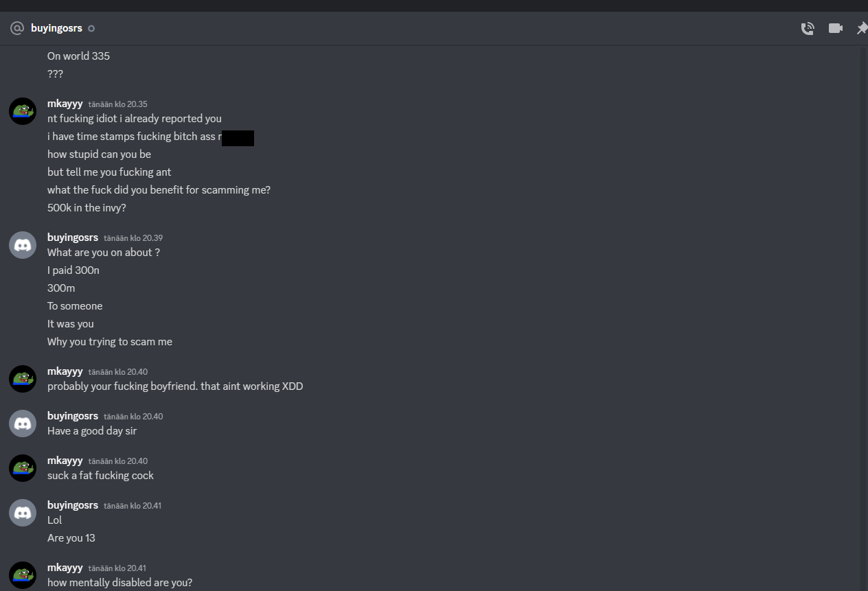868x591 pixels.
Task: Start a voice call with buyingosrs
Action: [x=808, y=28]
